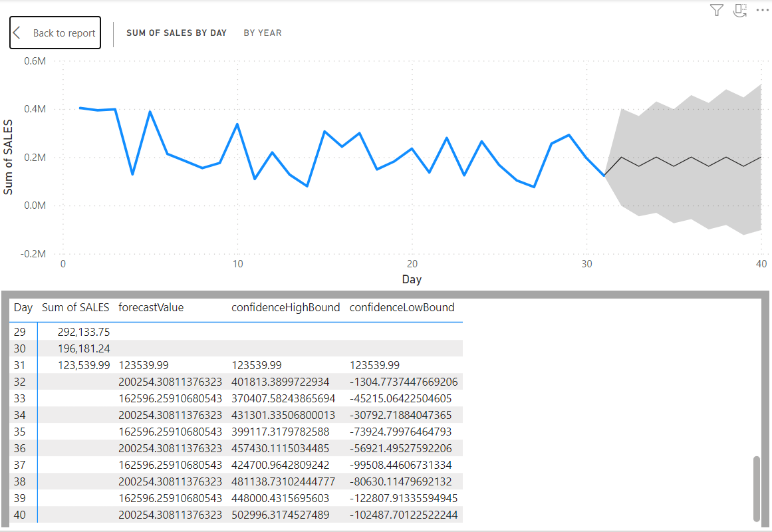Click the table's vertical scrollbar thumb
The width and height of the screenshot is (772, 532).
(756, 488)
